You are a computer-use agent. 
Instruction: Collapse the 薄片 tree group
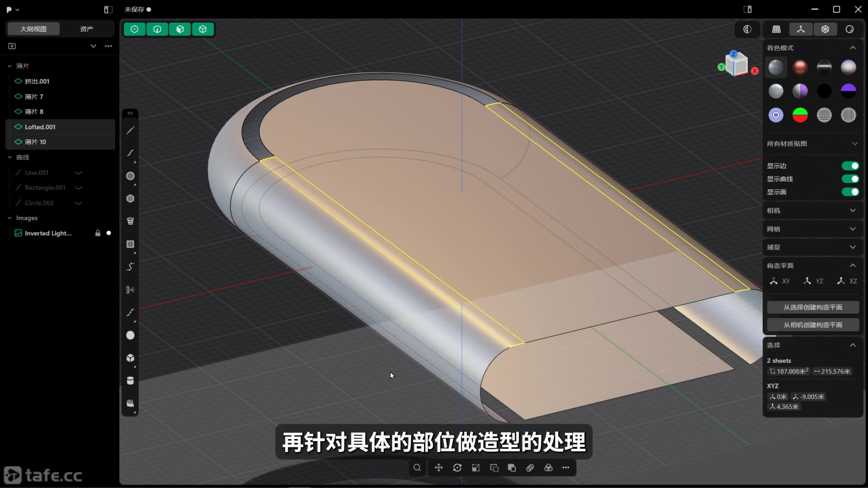10,66
